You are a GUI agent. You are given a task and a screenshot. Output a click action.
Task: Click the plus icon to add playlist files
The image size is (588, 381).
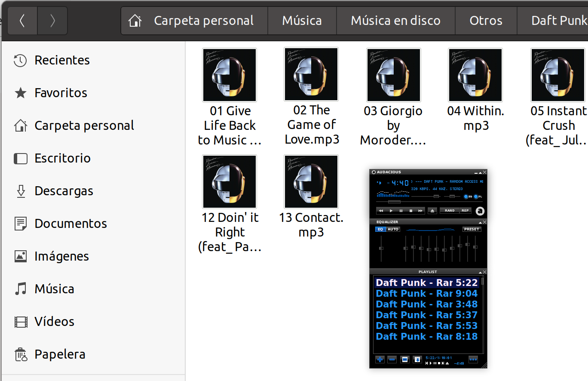pyautogui.click(x=380, y=359)
